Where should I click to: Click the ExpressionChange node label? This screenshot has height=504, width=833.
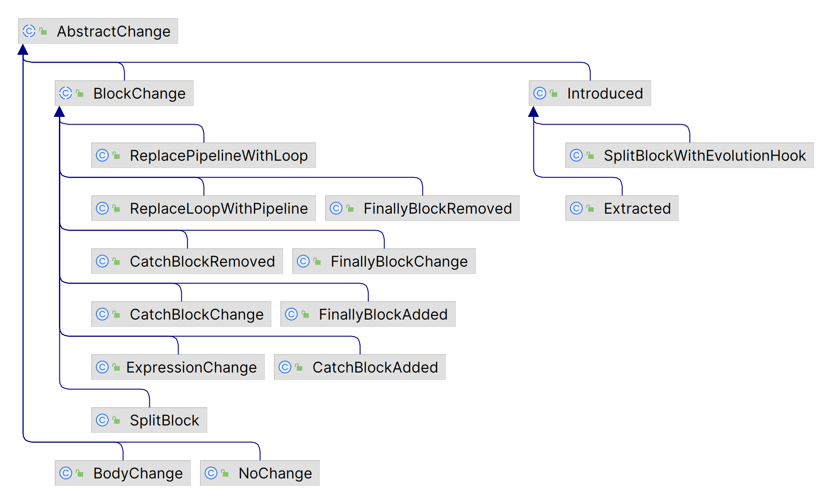(x=191, y=367)
